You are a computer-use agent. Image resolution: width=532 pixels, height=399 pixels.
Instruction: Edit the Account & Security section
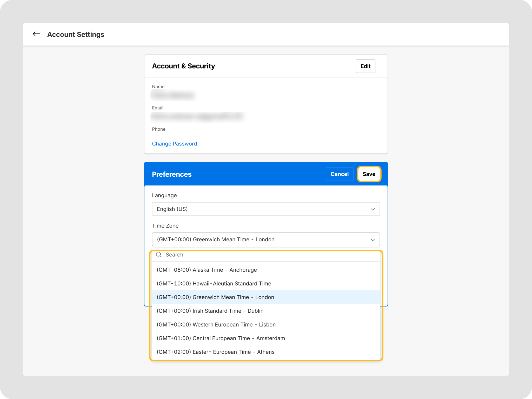coord(365,66)
